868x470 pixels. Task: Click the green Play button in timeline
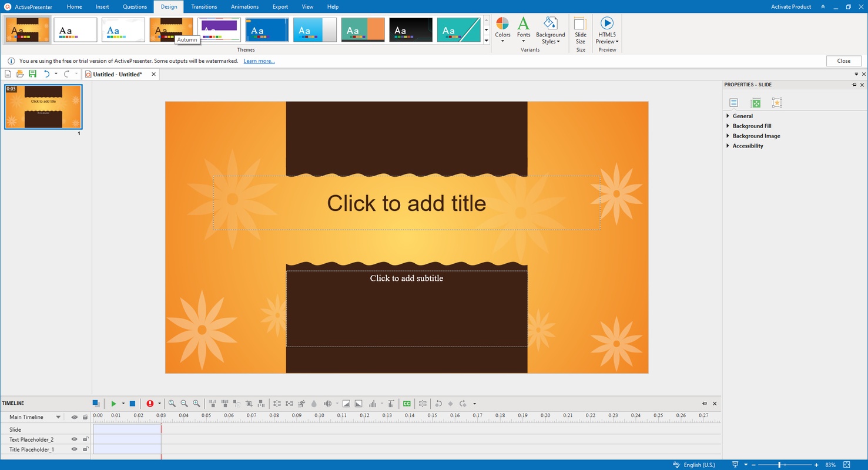[113, 404]
